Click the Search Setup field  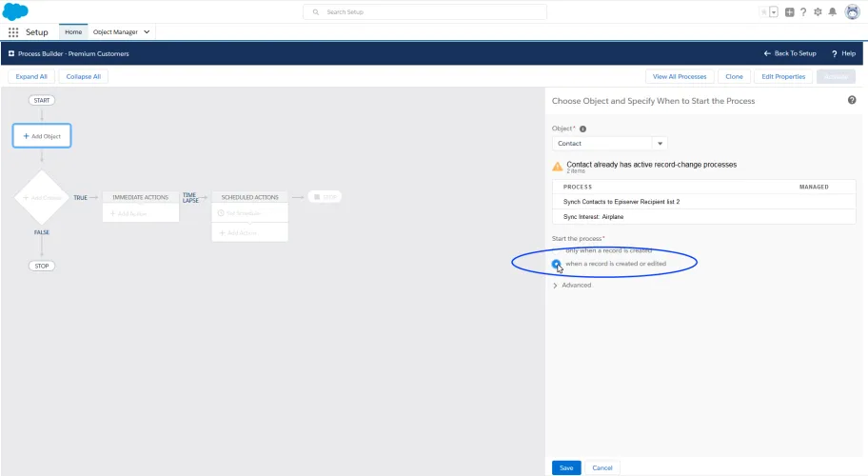click(424, 11)
